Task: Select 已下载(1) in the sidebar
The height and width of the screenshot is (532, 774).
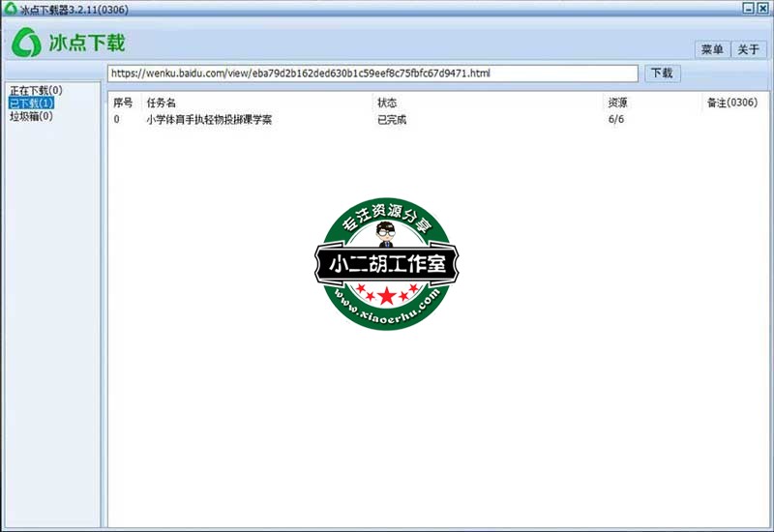Action: [32, 103]
